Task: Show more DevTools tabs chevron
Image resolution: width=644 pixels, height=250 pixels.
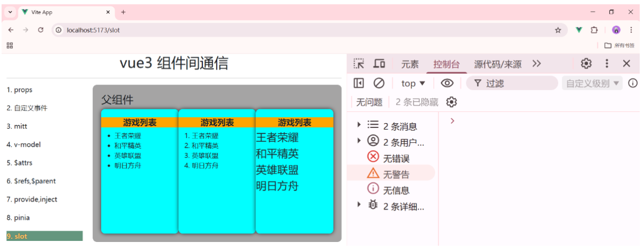Action: click(537, 64)
